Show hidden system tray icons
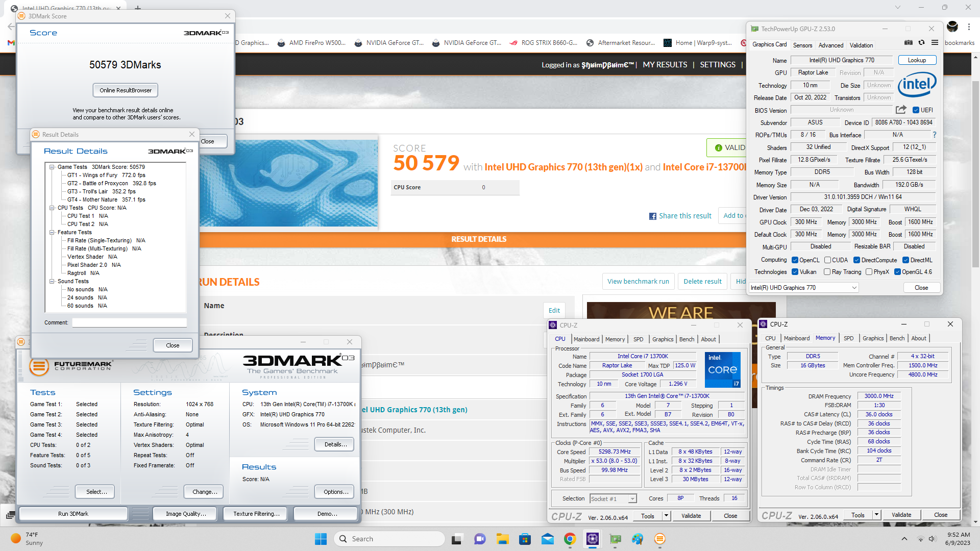The width and height of the screenshot is (980, 551). (904, 539)
